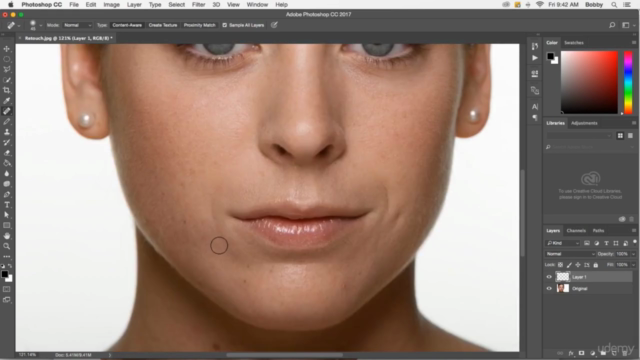Add a layer style with fx icon

[x=571, y=353]
